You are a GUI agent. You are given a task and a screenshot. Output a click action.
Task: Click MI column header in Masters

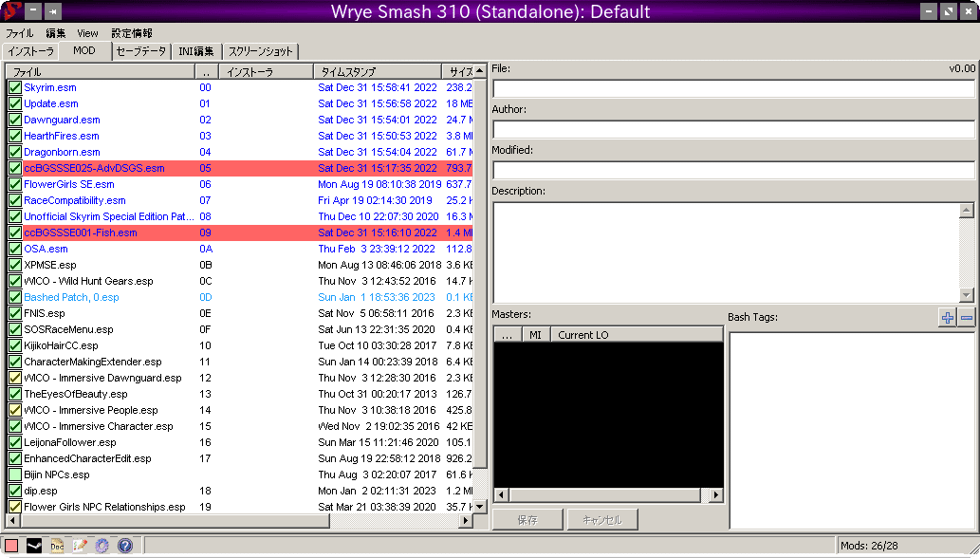pos(536,335)
